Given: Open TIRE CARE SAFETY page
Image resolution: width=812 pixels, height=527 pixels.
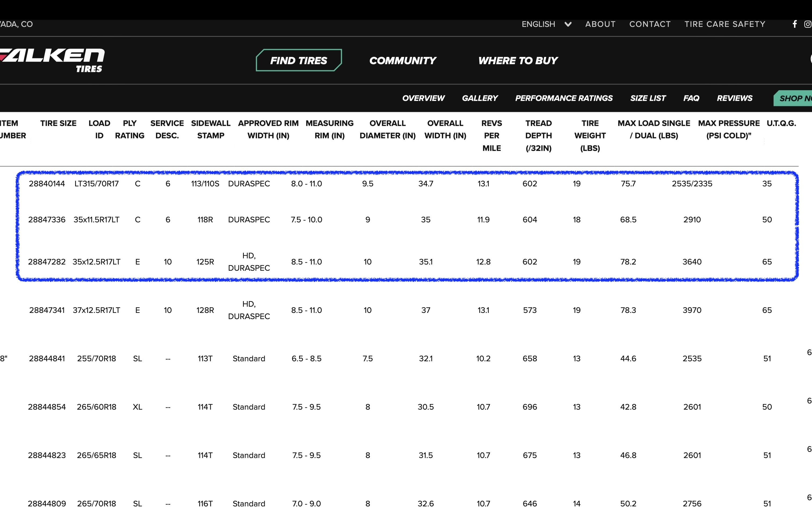Looking at the screenshot, I should tap(725, 24).
